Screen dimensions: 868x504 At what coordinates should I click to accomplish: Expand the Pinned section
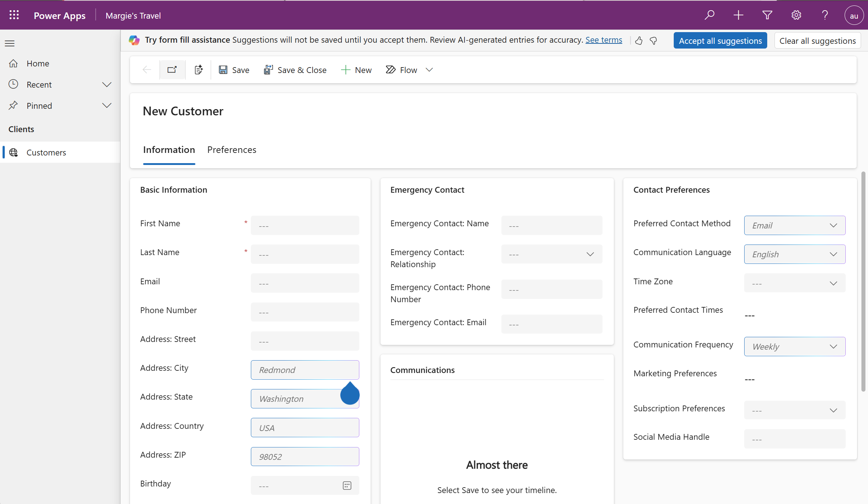point(107,106)
